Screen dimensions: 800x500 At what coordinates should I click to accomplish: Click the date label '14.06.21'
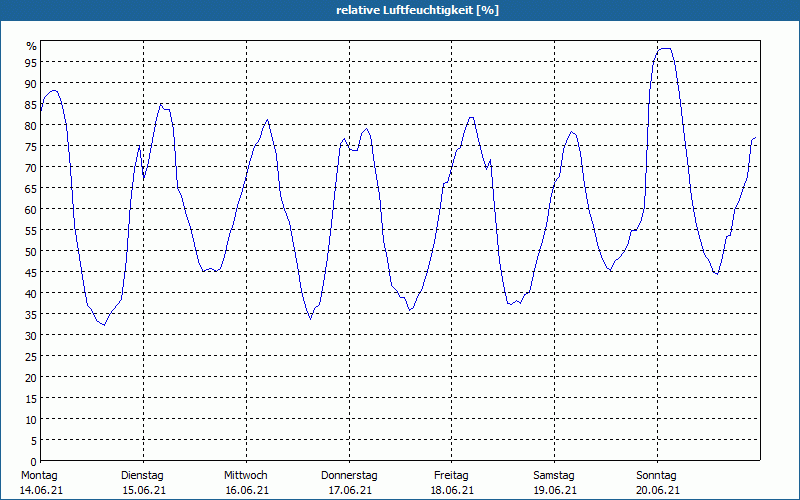coord(40,490)
